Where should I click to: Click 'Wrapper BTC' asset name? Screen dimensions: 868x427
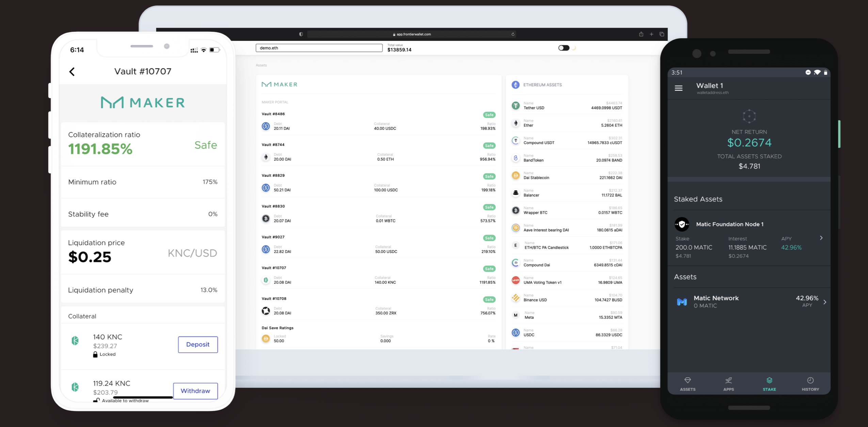click(535, 213)
